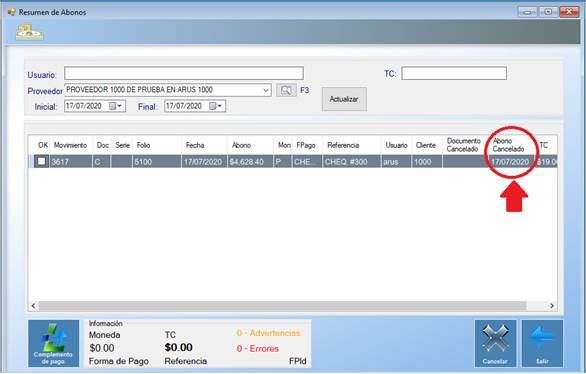Viewport: 586px width, 374px height.
Task: Click the Salir arrow button
Action: click(542, 343)
